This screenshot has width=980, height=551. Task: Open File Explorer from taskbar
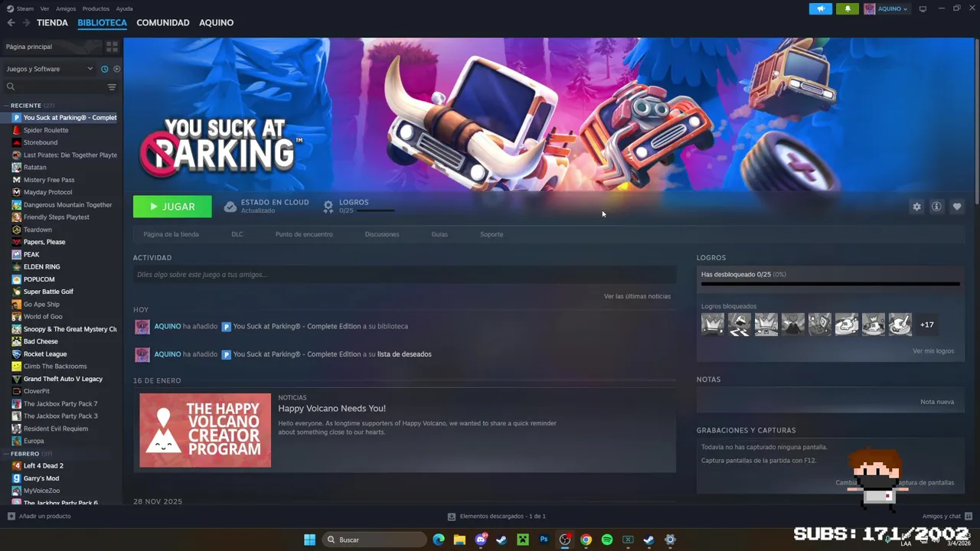point(459,540)
